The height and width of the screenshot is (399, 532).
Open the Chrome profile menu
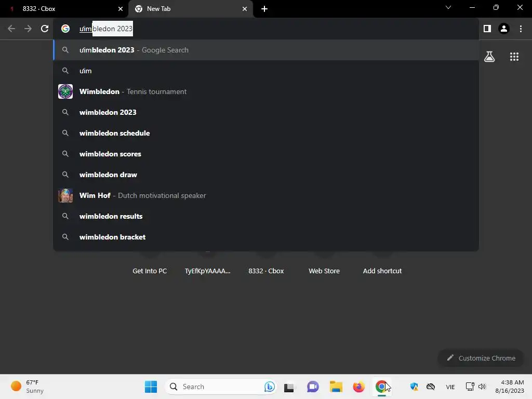pos(504,29)
